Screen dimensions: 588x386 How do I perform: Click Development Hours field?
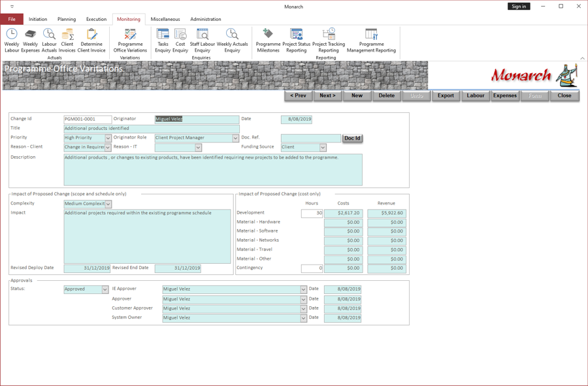click(x=312, y=213)
